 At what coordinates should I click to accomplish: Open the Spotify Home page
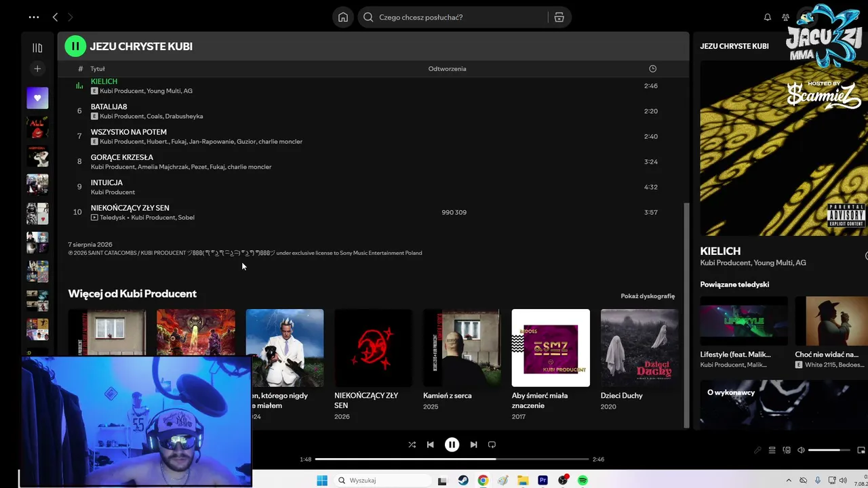coord(343,17)
